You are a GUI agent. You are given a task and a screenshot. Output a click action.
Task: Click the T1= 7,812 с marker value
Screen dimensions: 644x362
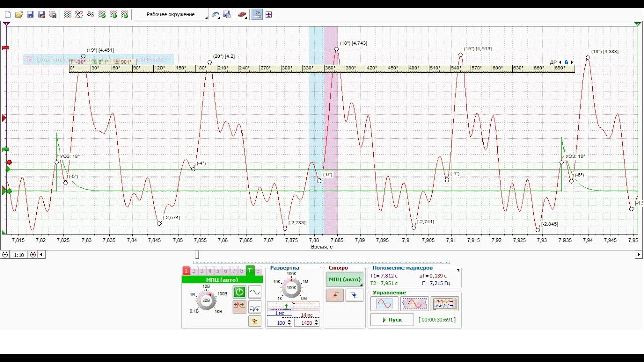384,276
